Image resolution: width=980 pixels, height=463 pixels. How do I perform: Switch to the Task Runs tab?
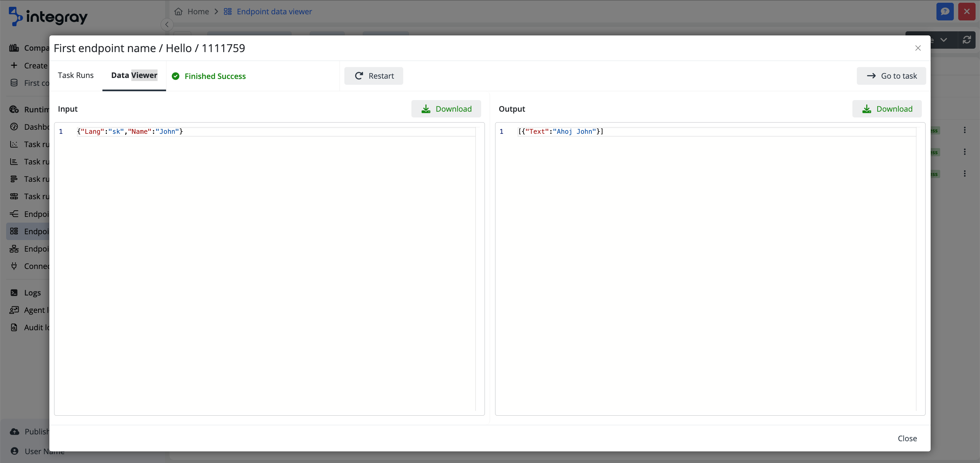76,75
